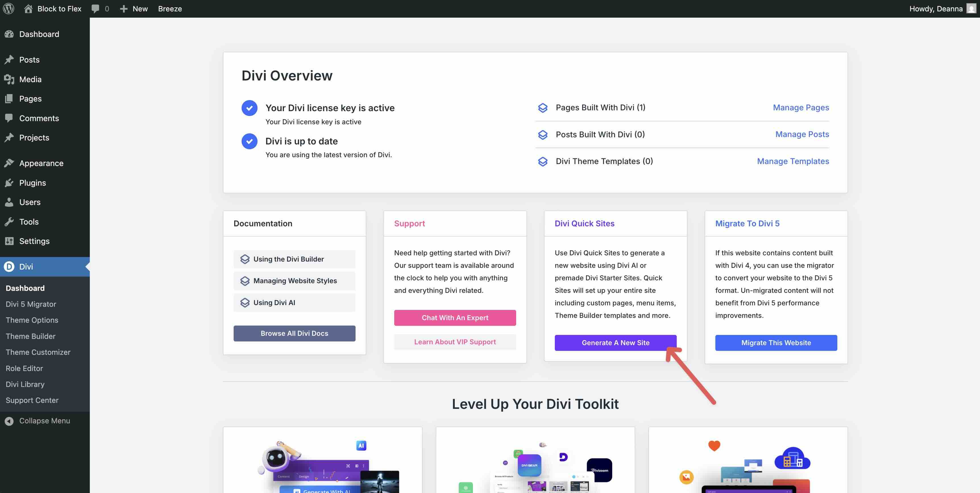Click the Tools wrench icon
This screenshot has height=493, width=980.
tap(9, 221)
